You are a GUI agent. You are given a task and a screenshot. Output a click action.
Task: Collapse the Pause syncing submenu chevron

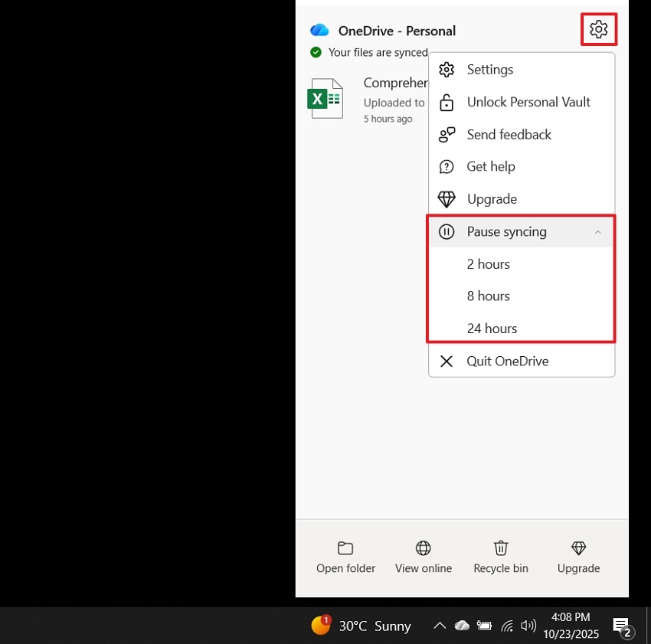tap(598, 231)
